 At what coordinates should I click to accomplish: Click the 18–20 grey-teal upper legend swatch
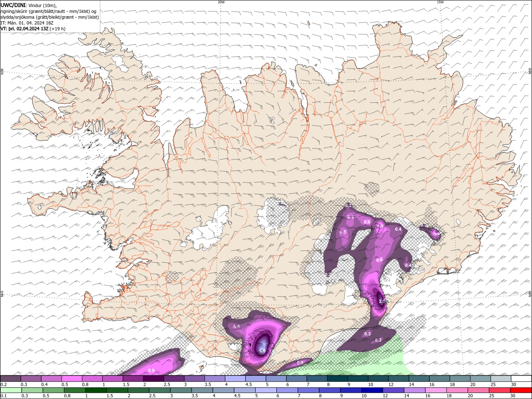coord(459,379)
